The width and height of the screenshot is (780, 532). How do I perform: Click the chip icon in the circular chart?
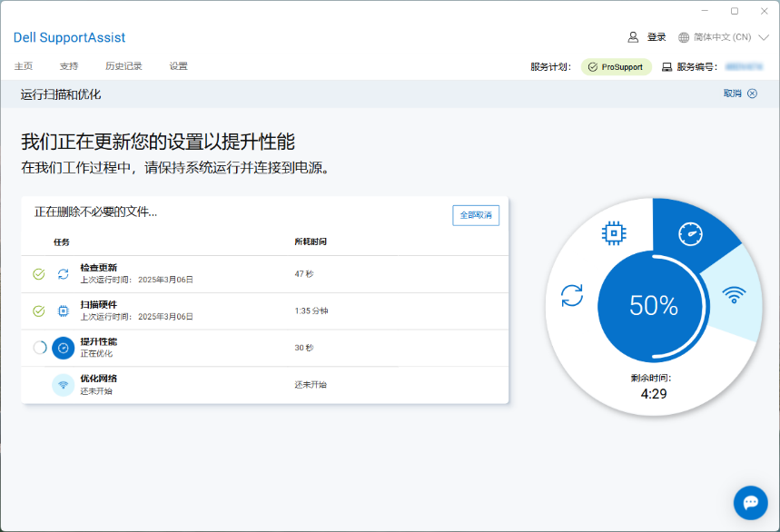pyautogui.click(x=615, y=233)
